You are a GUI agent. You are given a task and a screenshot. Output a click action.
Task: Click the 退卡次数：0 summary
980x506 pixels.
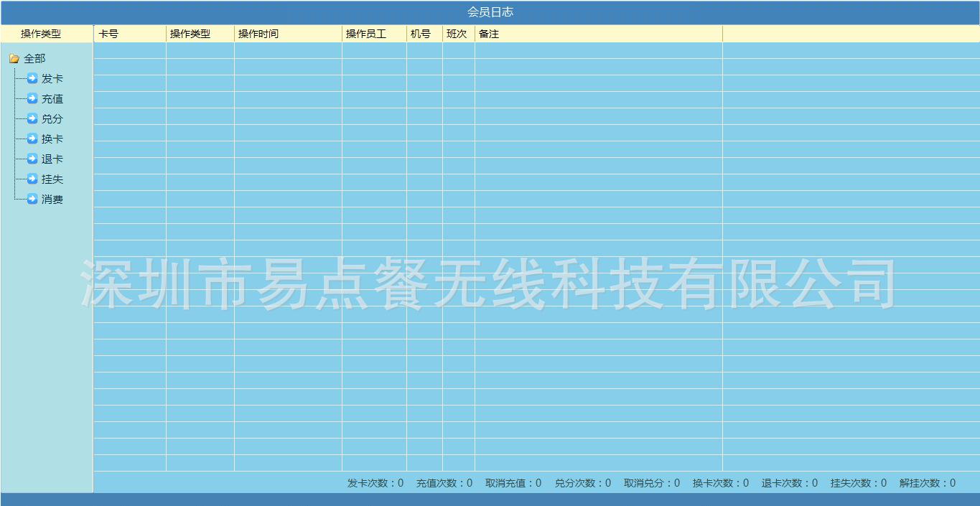pyautogui.click(x=790, y=483)
